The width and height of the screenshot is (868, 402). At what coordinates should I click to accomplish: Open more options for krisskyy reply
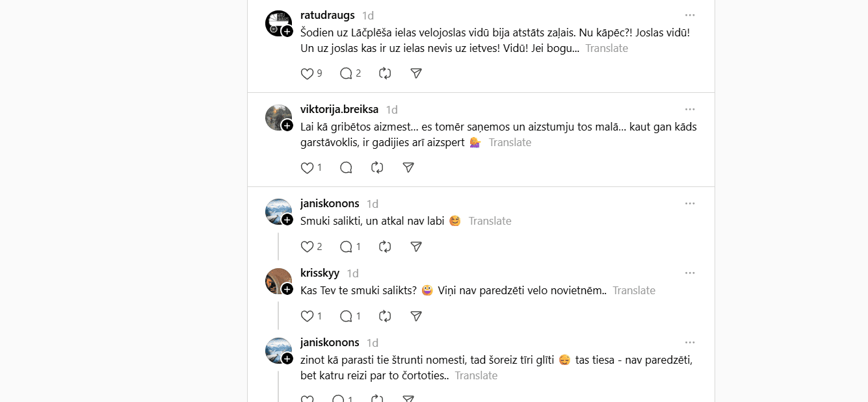click(690, 273)
